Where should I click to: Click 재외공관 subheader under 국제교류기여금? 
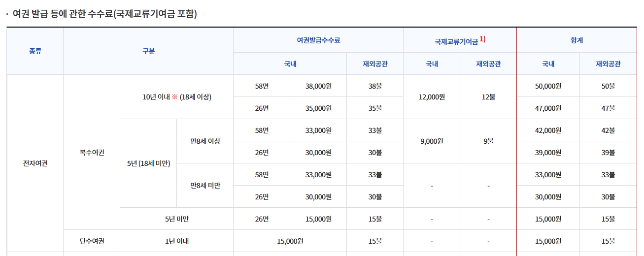(x=488, y=64)
